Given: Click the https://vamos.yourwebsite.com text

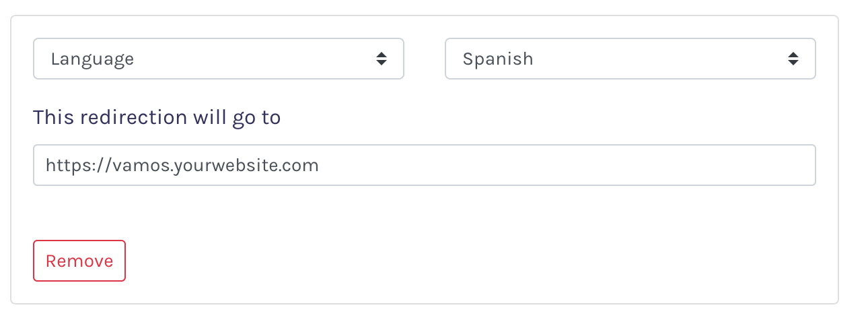Looking at the screenshot, I should coord(182,165).
